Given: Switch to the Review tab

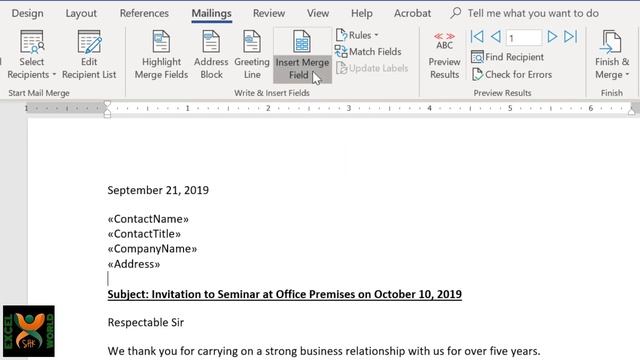Looking at the screenshot, I should pos(269,13).
